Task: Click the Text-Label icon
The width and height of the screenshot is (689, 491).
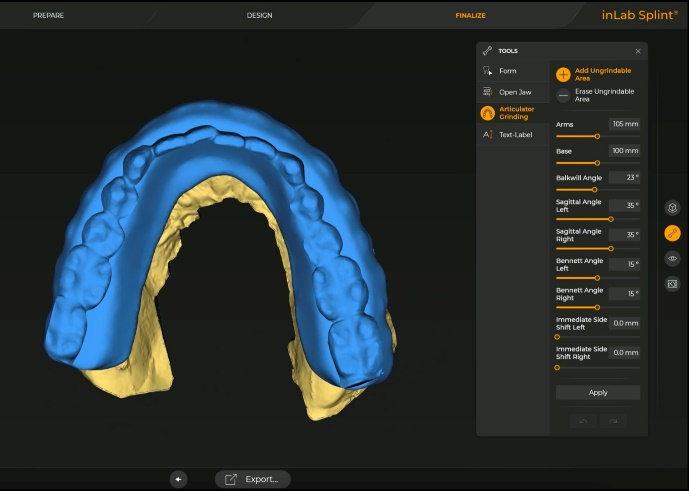Action: 487,135
